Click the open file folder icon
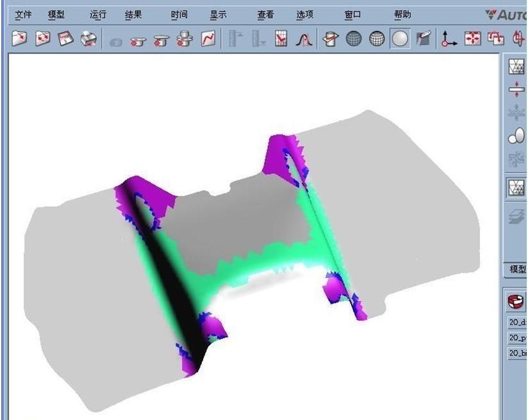Viewport: 528px width, 420px height. [20, 40]
